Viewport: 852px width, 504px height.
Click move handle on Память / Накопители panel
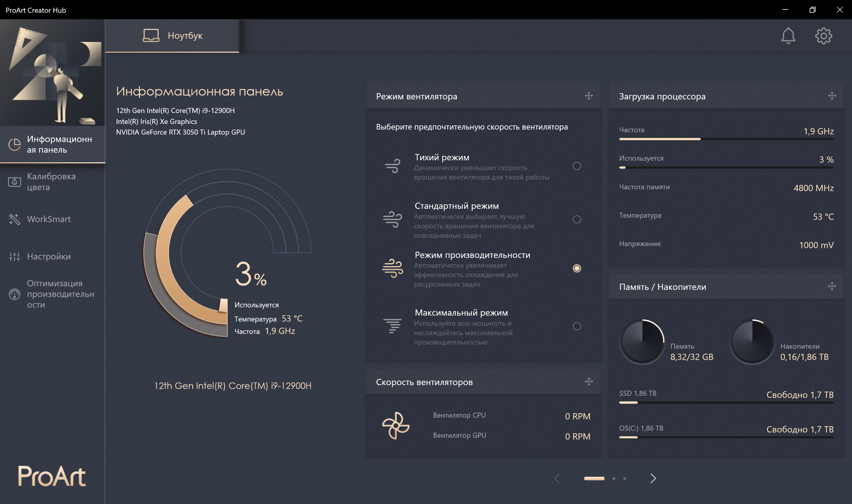click(832, 286)
